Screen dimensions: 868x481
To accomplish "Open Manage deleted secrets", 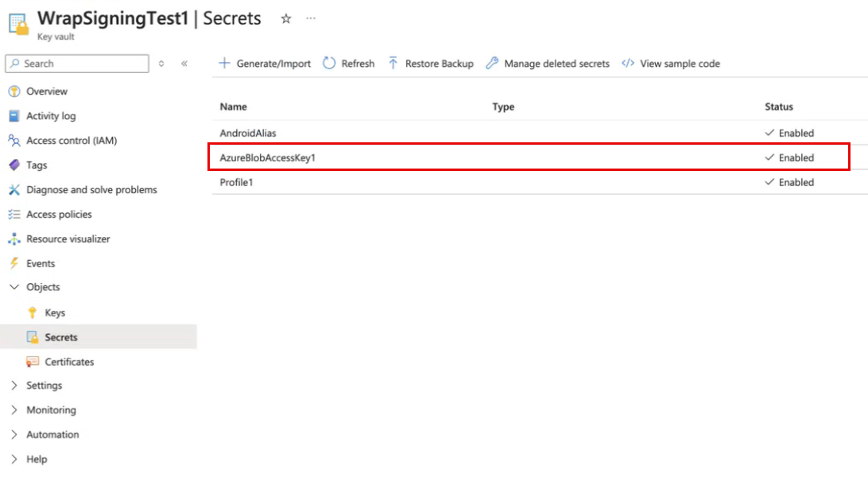I will tap(548, 64).
